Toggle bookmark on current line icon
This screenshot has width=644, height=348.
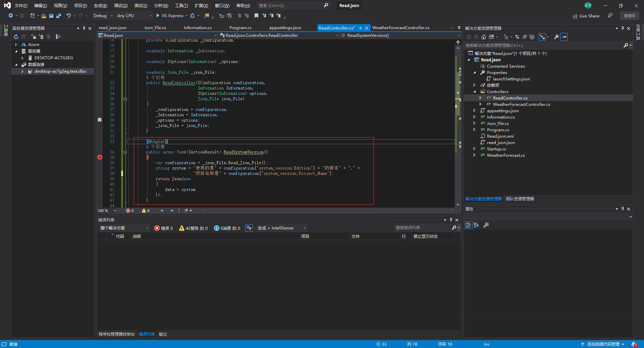coord(256,16)
